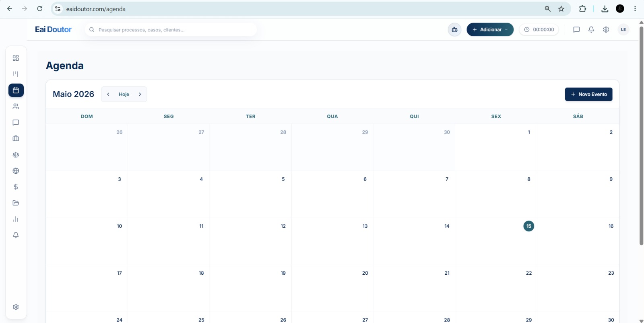Image resolution: width=644 pixels, height=323 pixels.
Task: Open the settings gear in top header
Action: click(606, 29)
